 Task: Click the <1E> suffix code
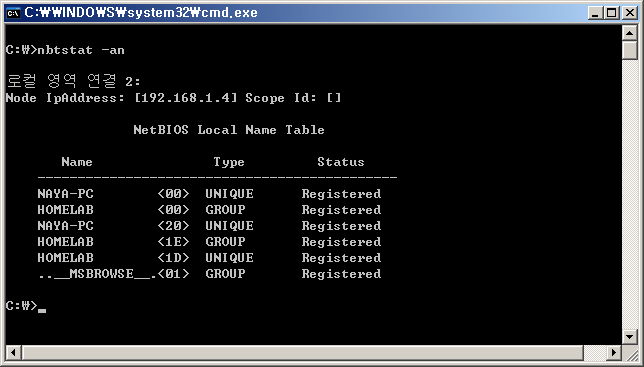pos(173,242)
